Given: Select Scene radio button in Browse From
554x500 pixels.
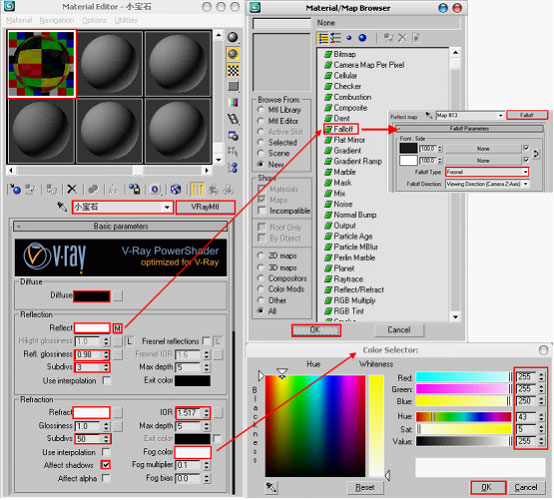Looking at the screenshot, I should (x=260, y=153).
